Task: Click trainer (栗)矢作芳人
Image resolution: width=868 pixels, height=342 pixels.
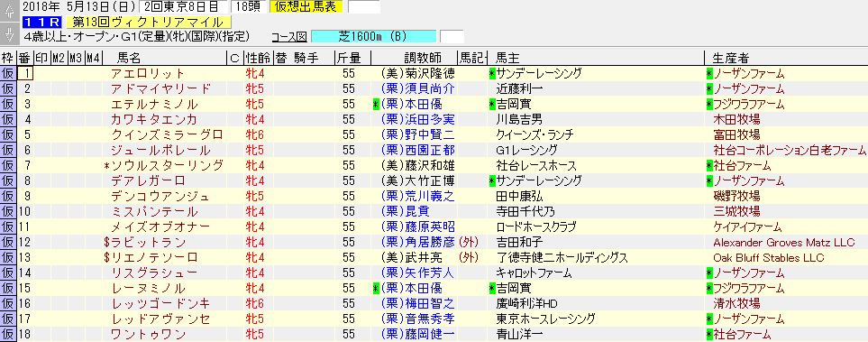Action: point(418,273)
